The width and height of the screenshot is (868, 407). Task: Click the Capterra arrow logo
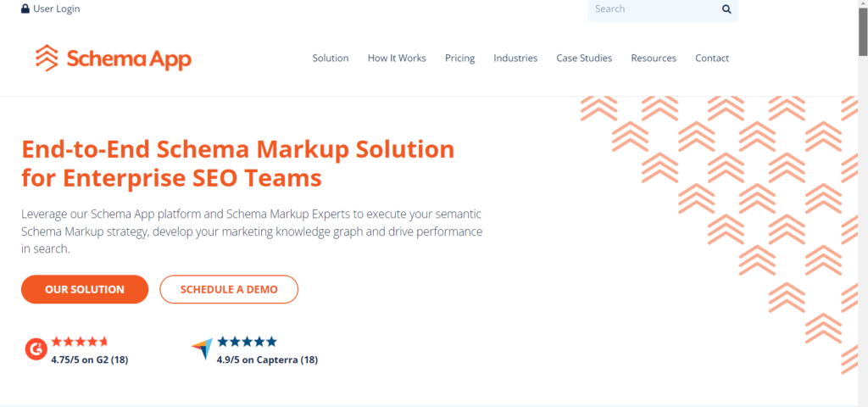tap(202, 349)
